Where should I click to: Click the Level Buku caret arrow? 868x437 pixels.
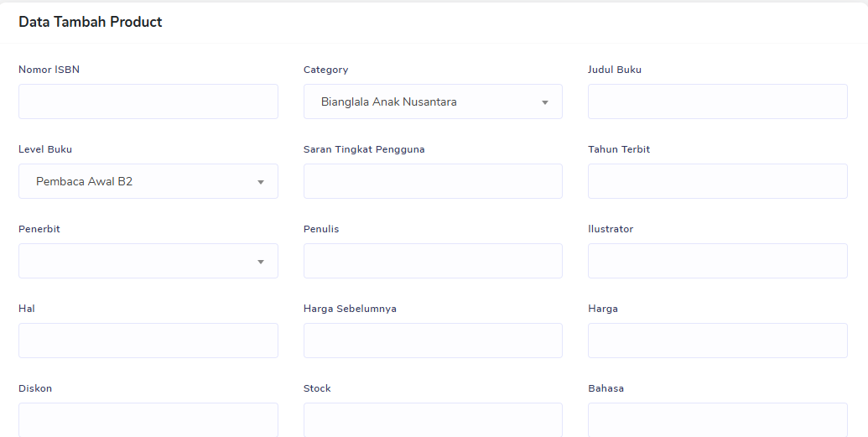(260, 182)
